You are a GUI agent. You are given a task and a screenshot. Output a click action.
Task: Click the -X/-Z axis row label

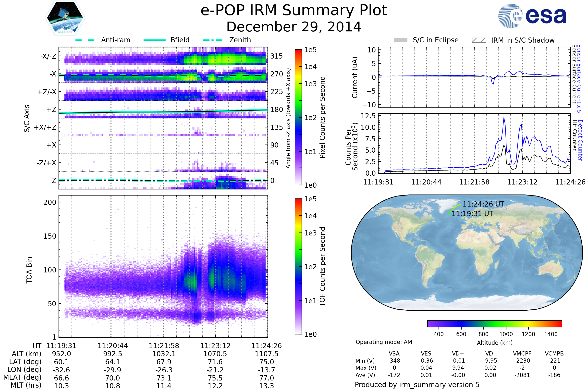point(48,56)
